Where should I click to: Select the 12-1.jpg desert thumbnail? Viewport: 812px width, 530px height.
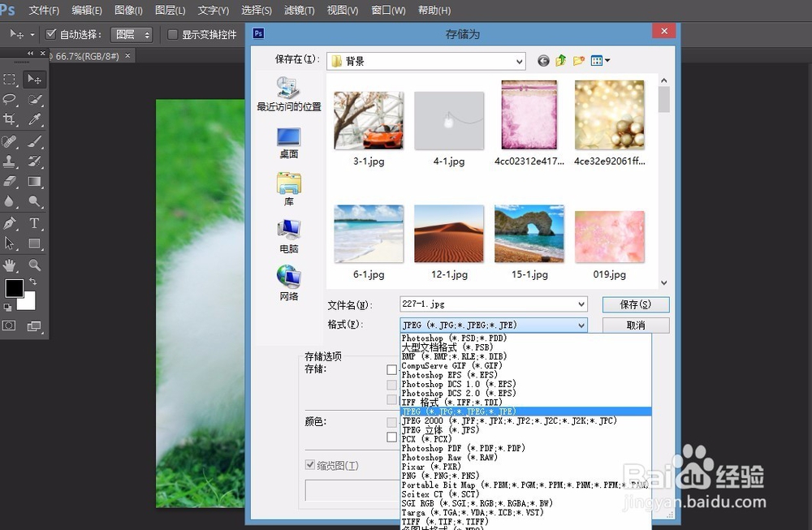pyautogui.click(x=449, y=234)
